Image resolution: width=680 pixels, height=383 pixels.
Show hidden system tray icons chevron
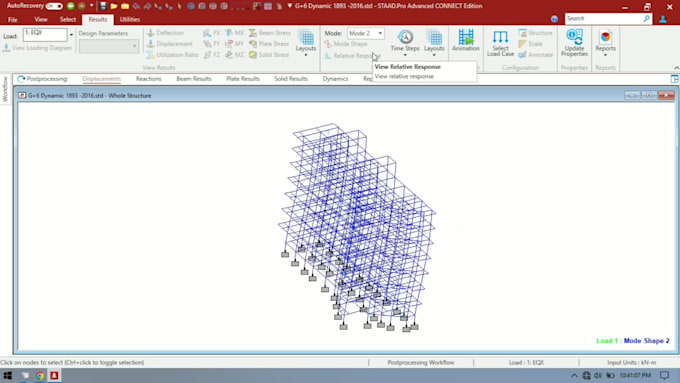pos(574,376)
